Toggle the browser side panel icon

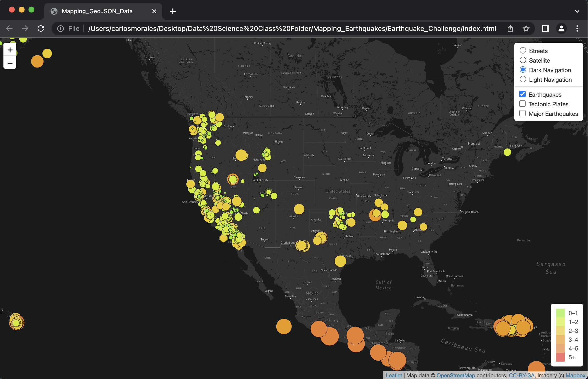pos(546,28)
